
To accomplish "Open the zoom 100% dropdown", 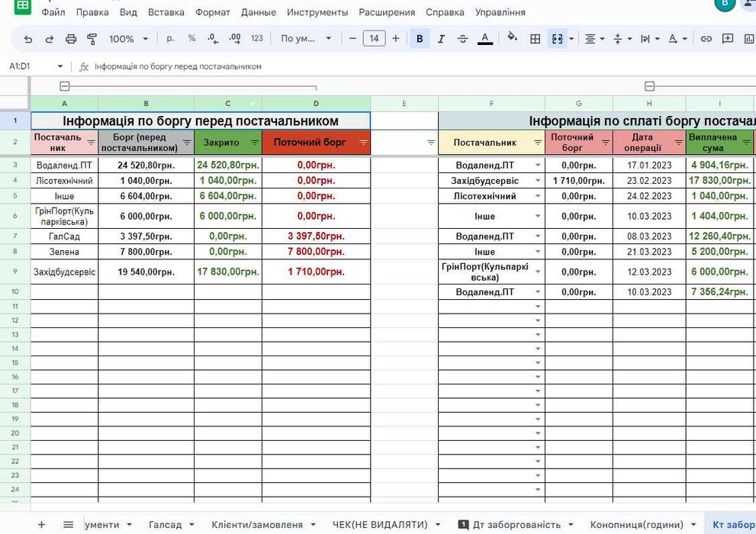I will 127,39.
